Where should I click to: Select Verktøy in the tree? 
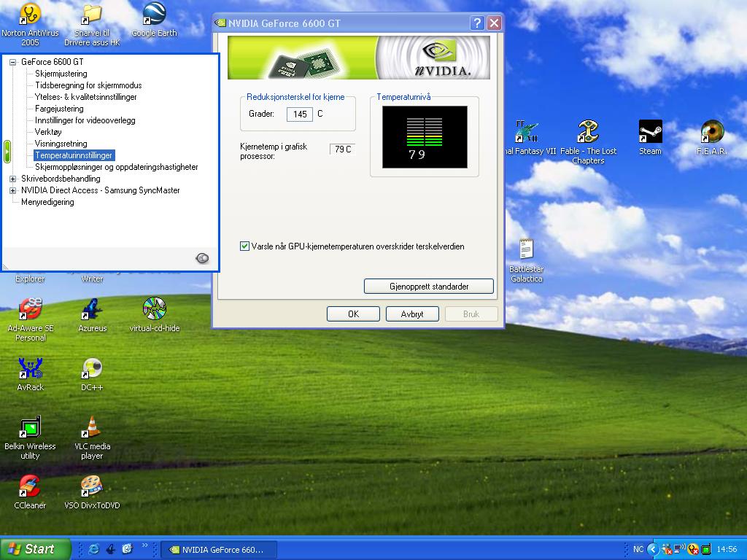click(48, 132)
